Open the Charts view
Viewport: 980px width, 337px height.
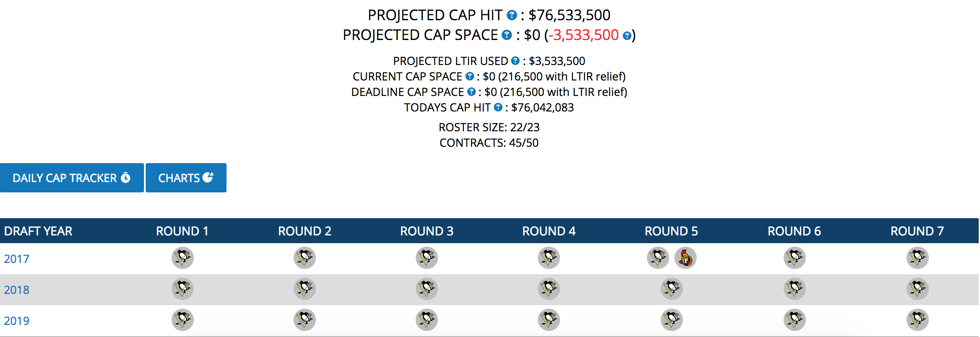coord(186,178)
